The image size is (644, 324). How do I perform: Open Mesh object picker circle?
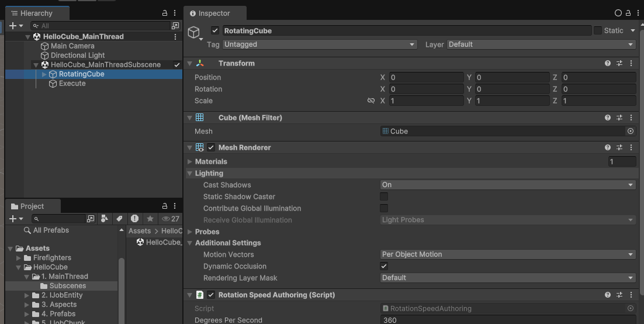pyautogui.click(x=631, y=131)
